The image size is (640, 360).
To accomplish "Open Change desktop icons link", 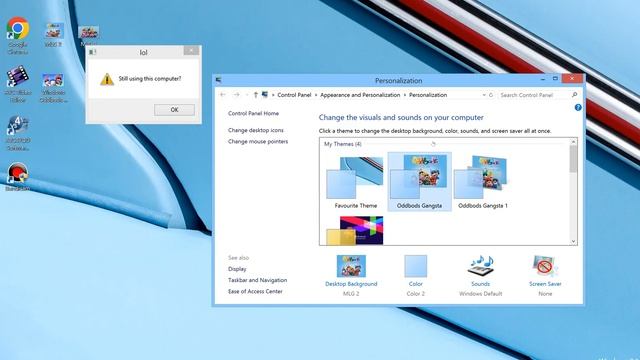I will 256,130.
